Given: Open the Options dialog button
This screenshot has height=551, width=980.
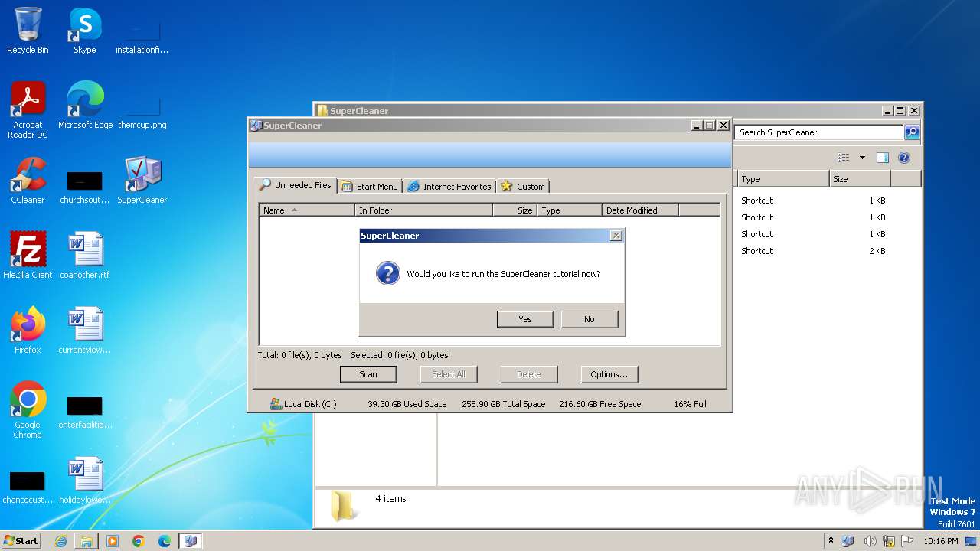Looking at the screenshot, I should (x=609, y=374).
